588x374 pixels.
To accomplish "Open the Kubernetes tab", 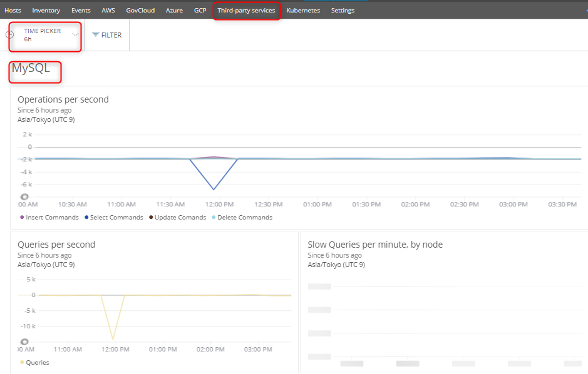I will 303,11.
